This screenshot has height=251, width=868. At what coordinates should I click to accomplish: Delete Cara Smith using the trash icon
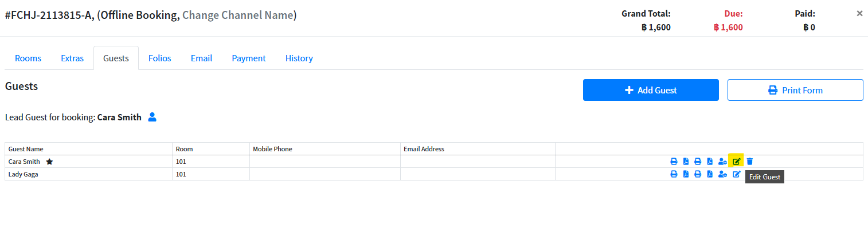(x=750, y=162)
